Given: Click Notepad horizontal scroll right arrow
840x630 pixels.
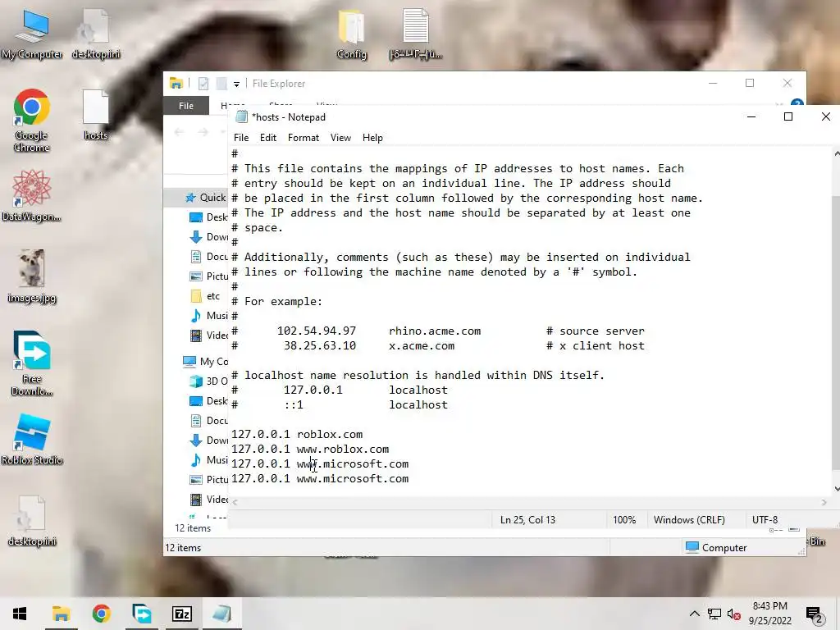Looking at the screenshot, I should tap(824, 503).
